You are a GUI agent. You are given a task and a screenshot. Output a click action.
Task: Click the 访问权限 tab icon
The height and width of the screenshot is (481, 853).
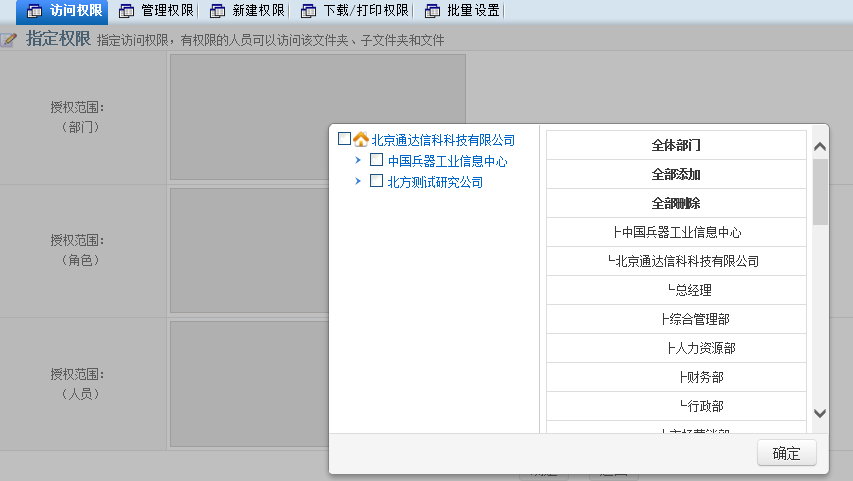[x=34, y=11]
